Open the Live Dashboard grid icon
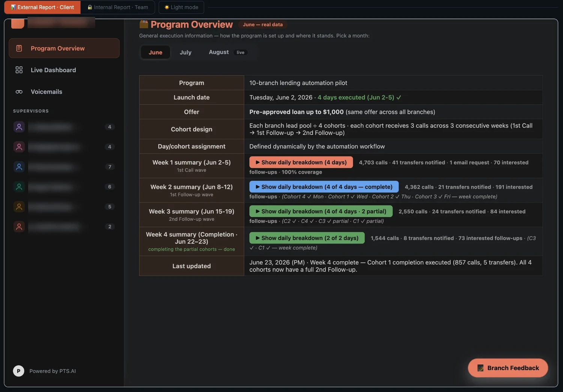Image resolution: width=563 pixels, height=392 pixels. [x=19, y=70]
